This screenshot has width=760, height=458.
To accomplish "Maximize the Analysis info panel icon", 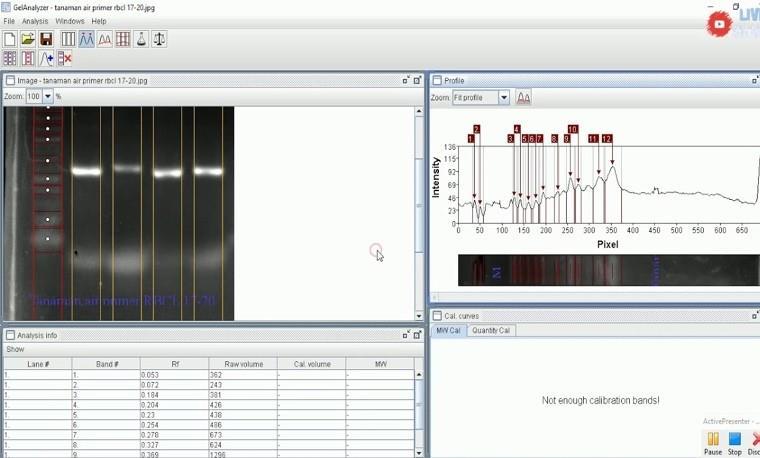I will pyautogui.click(x=417, y=335).
